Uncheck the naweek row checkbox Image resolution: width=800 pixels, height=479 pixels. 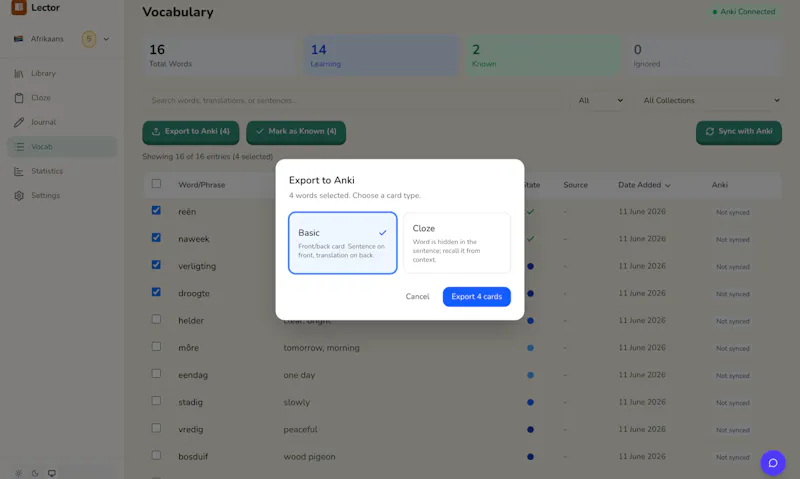(x=156, y=238)
